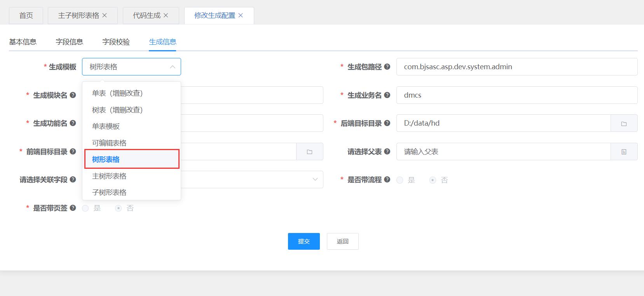
Task: Open help tooltip for 前端目标目录
Action: [73, 151]
